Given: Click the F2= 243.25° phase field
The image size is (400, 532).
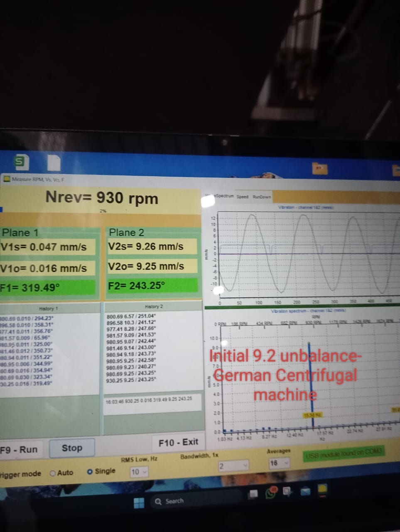Looking at the screenshot, I should point(152,286).
